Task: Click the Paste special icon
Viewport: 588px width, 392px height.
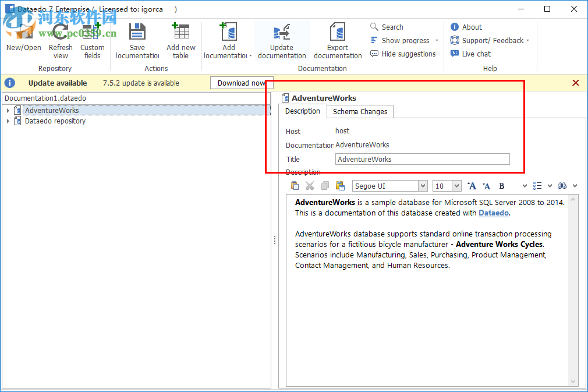Action: (340, 186)
